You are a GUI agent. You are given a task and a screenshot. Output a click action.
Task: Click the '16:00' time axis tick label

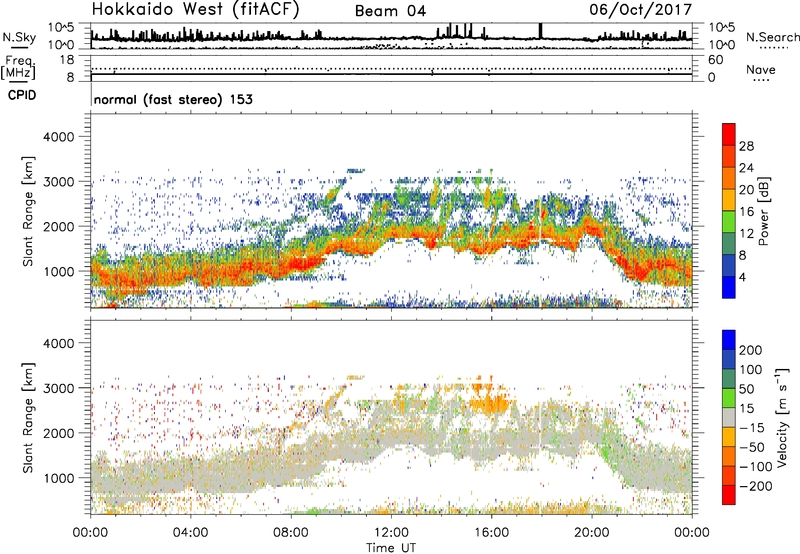491,533
